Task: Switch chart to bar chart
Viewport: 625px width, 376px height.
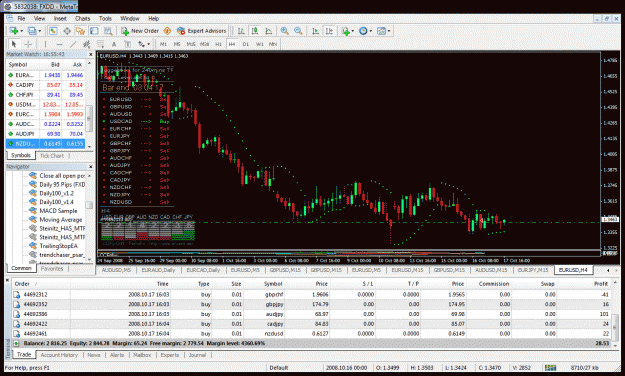Action: [x=241, y=31]
